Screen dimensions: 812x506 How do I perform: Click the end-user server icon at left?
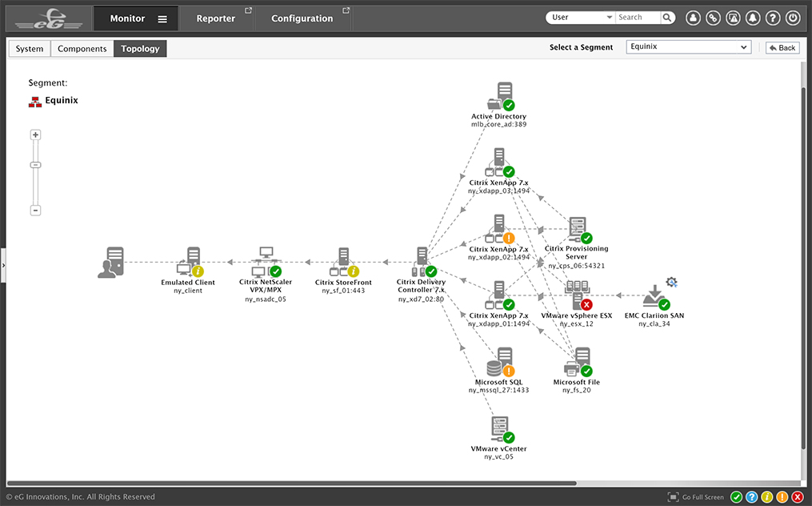point(111,263)
